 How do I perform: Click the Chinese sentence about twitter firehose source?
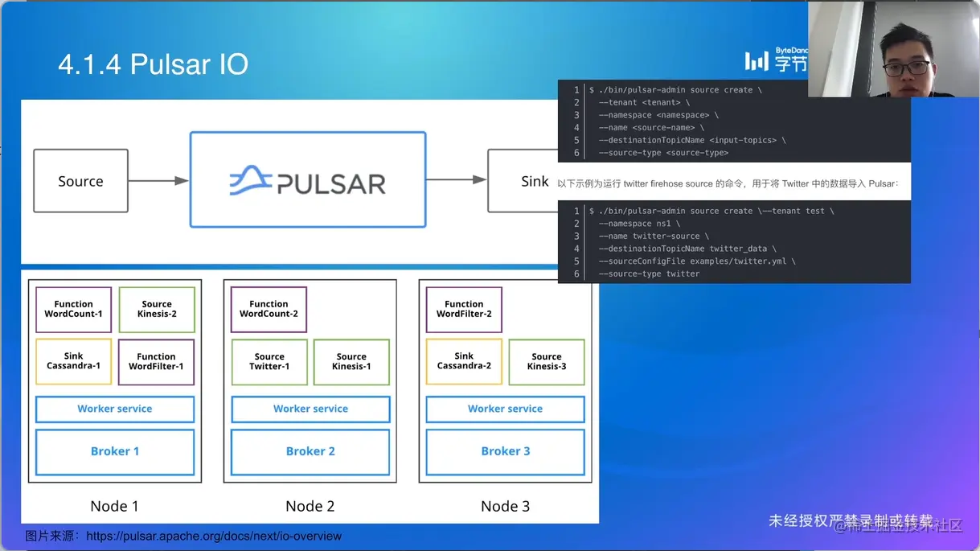tap(728, 184)
